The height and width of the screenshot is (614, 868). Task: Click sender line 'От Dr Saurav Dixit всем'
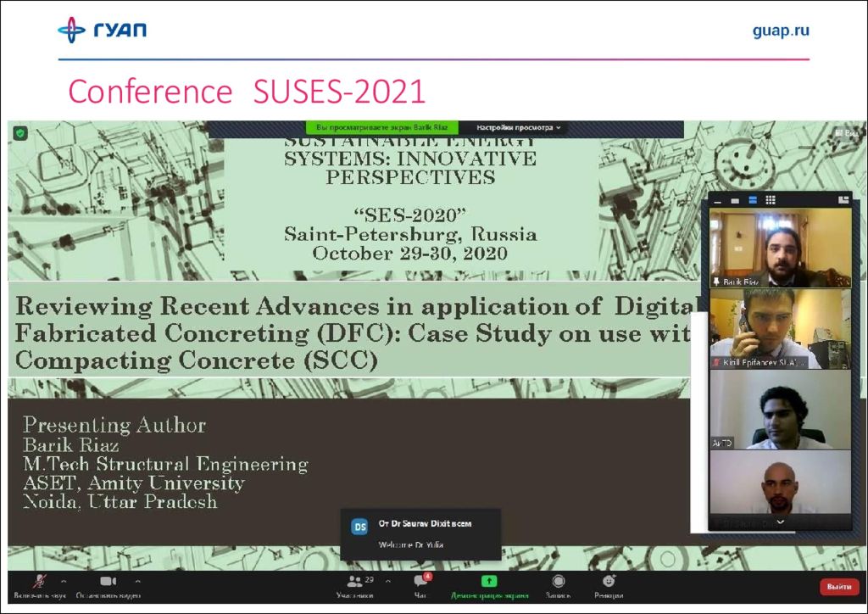pos(426,524)
